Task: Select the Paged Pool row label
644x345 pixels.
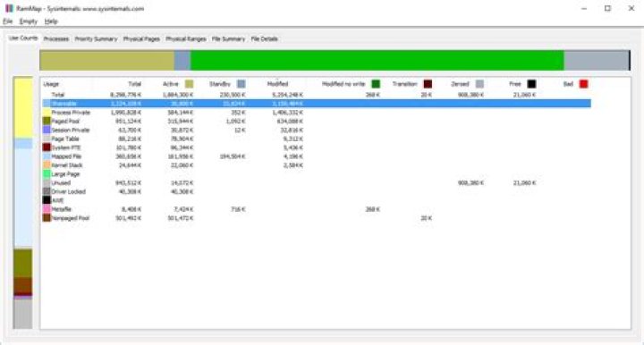Action: pos(65,122)
